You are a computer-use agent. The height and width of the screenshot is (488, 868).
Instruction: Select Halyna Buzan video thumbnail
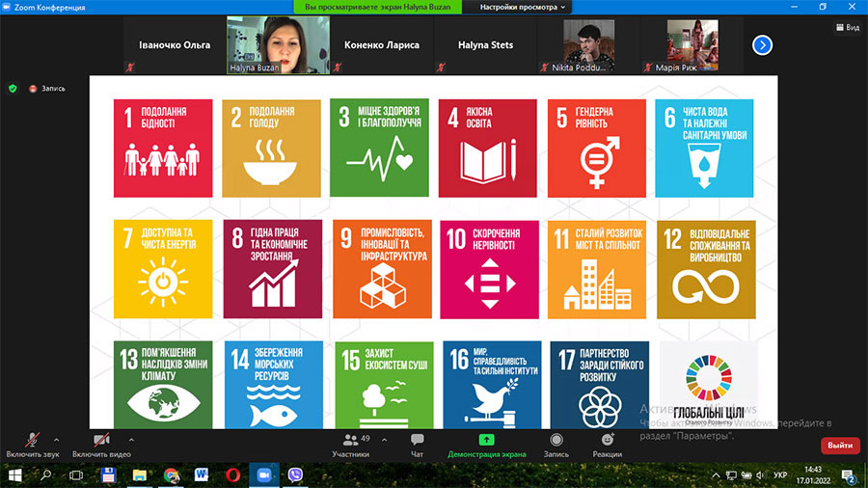(x=278, y=44)
